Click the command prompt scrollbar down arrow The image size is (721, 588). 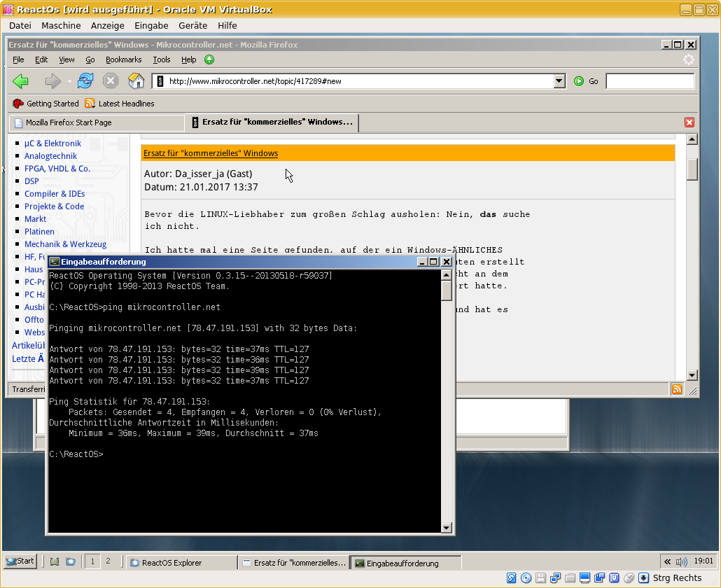pyautogui.click(x=446, y=528)
